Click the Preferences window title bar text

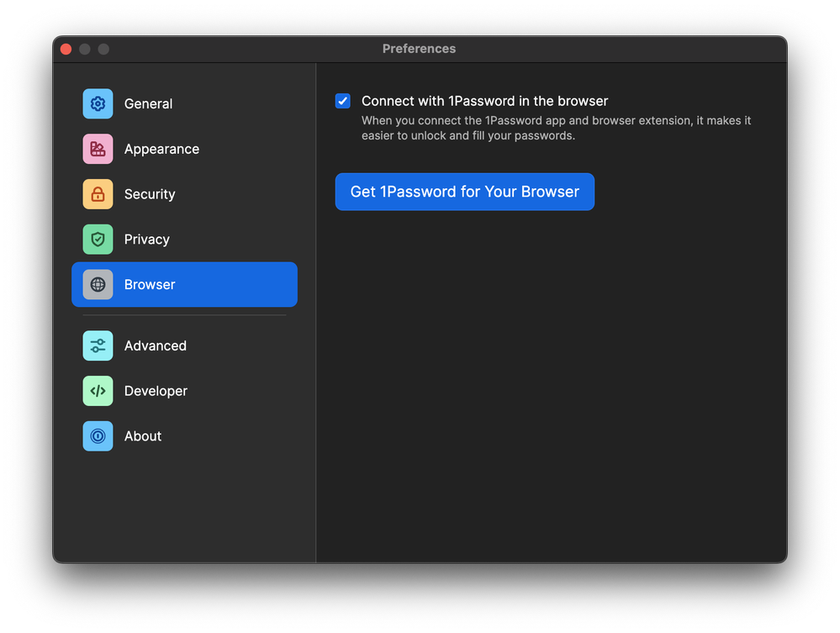[419, 49]
